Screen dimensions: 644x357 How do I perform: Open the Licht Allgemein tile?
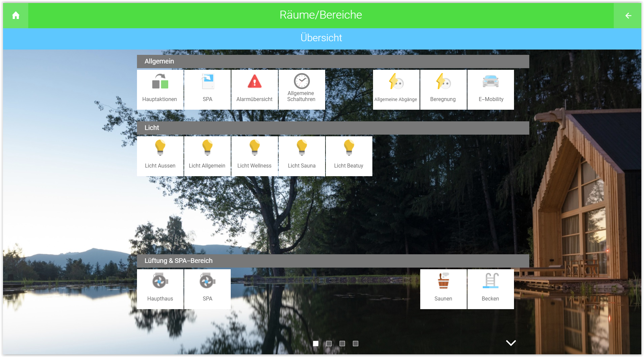tap(207, 156)
